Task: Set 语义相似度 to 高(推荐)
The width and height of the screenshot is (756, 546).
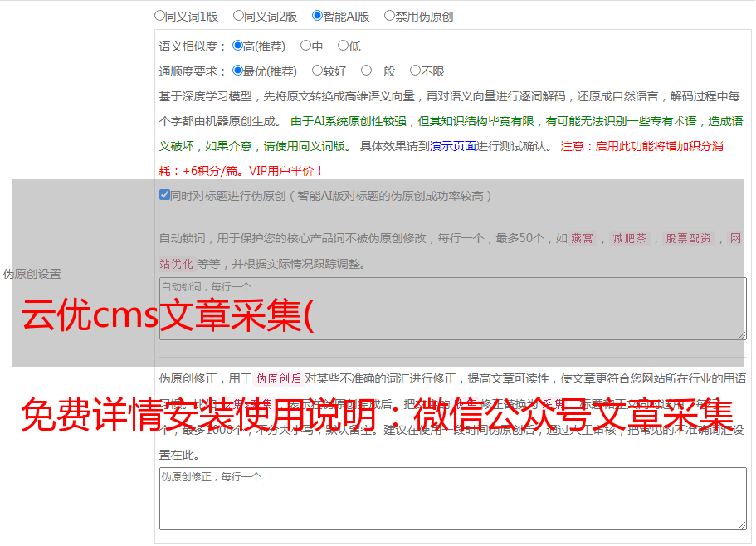Action: 237,46
